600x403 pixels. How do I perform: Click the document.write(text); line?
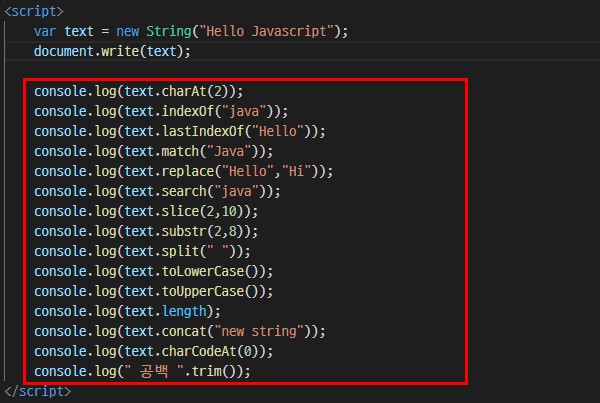[x=112, y=51]
